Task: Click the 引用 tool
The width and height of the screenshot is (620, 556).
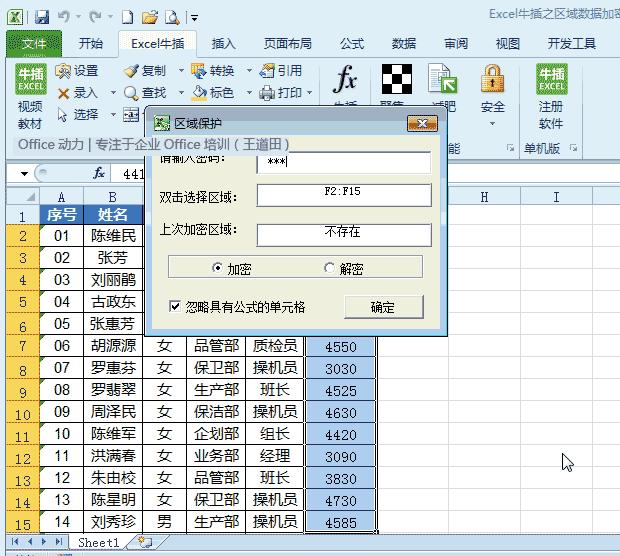Action: (x=281, y=71)
